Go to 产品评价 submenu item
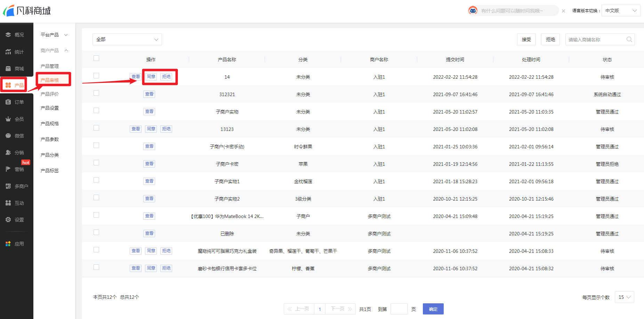Viewport: 644px width, 319px height. [x=50, y=94]
